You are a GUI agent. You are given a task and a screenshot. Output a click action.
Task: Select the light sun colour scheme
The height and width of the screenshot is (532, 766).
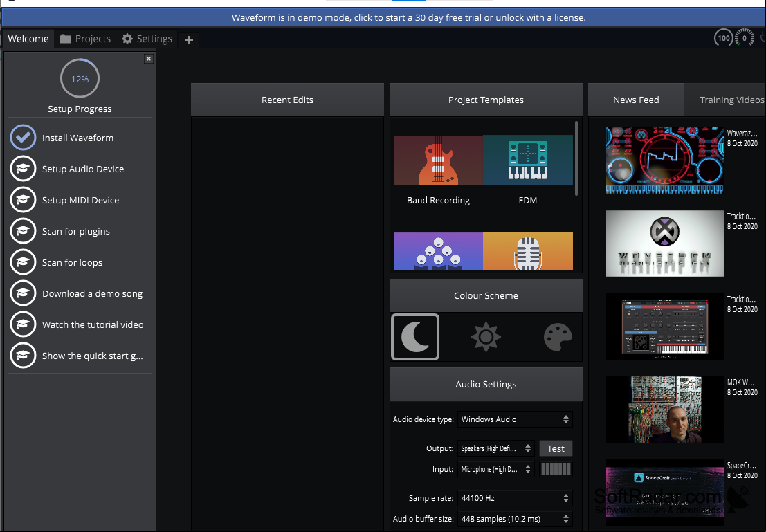coord(486,337)
